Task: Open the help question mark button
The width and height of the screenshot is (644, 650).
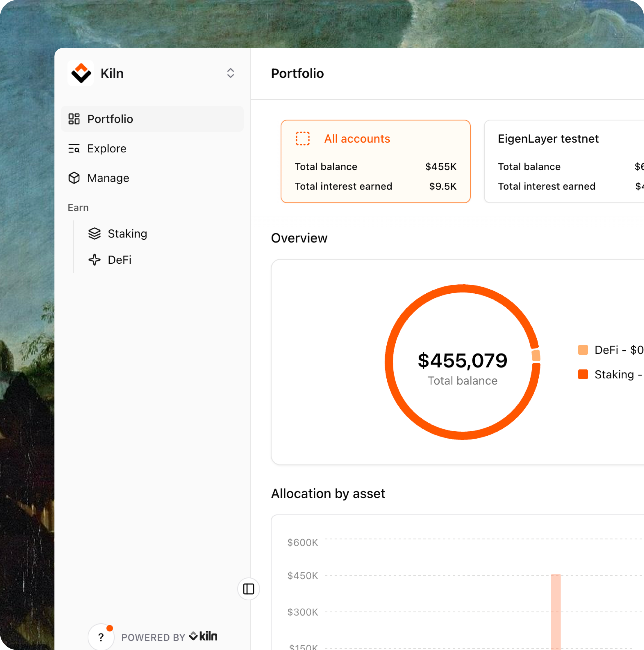Action: [101, 637]
